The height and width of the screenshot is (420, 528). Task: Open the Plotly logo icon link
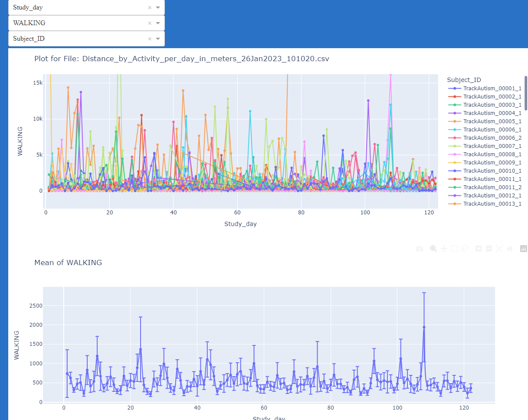click(524, 249)
